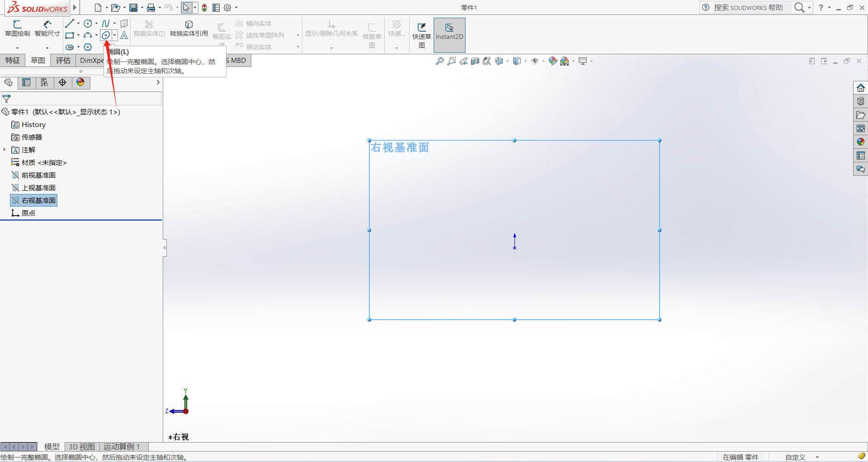Select the Line sketch tool
The image size is (868, 462).
click(x=69, y=24)
